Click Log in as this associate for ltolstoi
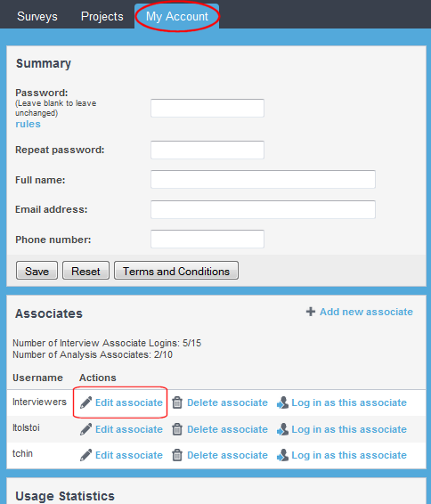Screen dimensions: 431x504 tap(349, 429)
